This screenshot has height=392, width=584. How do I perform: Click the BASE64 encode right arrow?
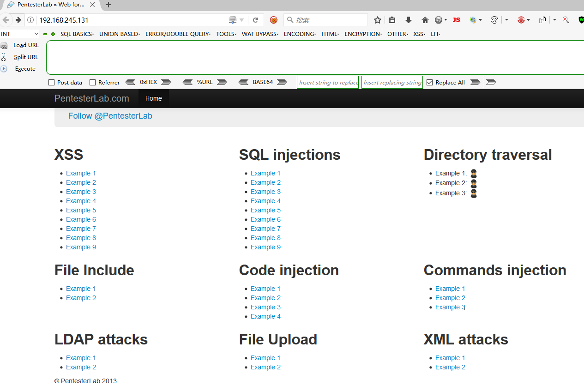(281, 82)
